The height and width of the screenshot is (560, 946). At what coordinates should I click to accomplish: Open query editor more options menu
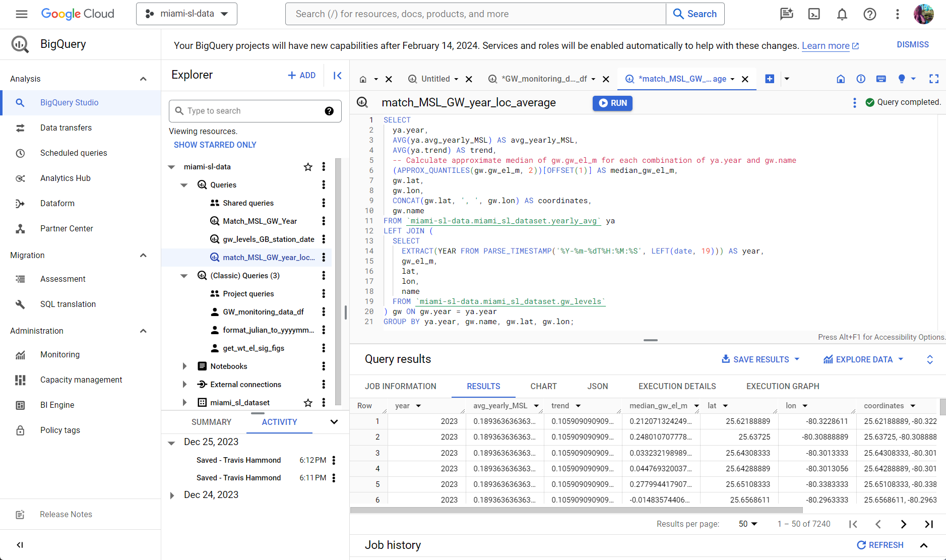tap(854, 103)
